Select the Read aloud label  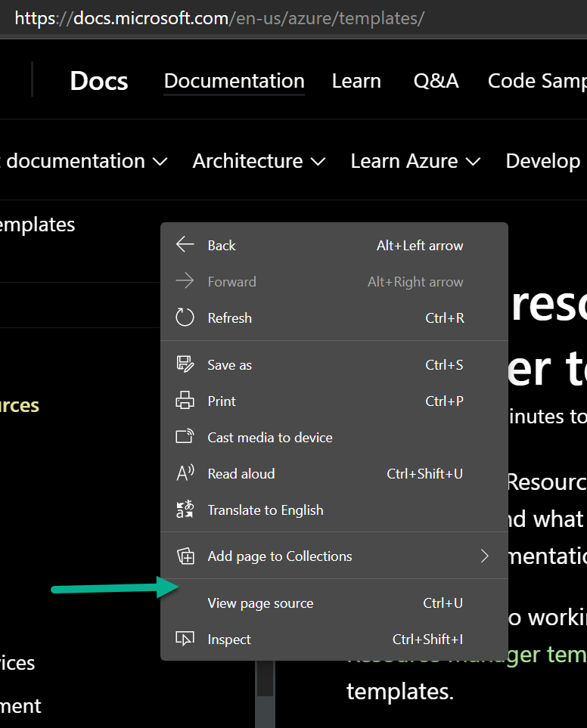click(241, 473)
